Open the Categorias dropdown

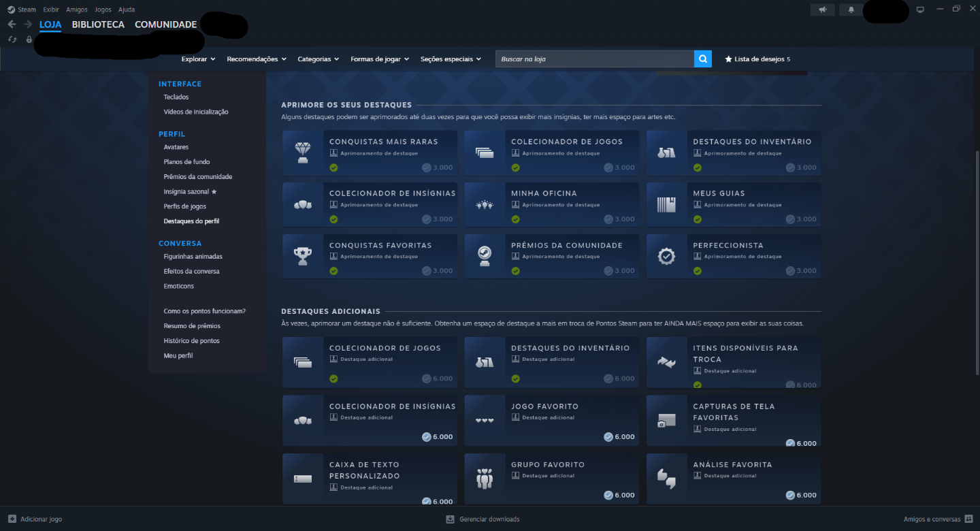pyautogui.click(x=318, y=59)
